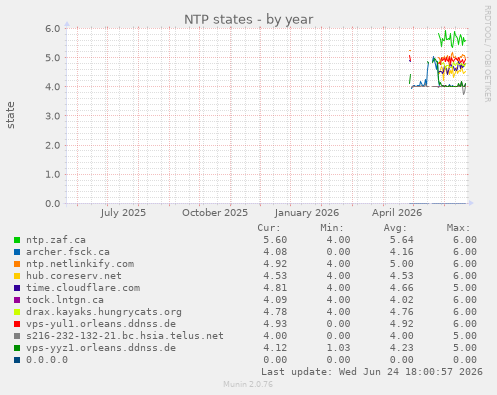497x395 pixels.
Task: Select the s216-232-132-21.bc.hsia.telus.net legend label
Action: click(125, 336)
